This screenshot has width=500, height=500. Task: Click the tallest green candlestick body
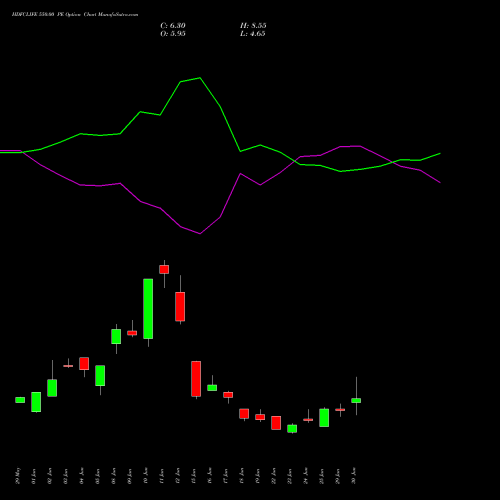[148, 309]
